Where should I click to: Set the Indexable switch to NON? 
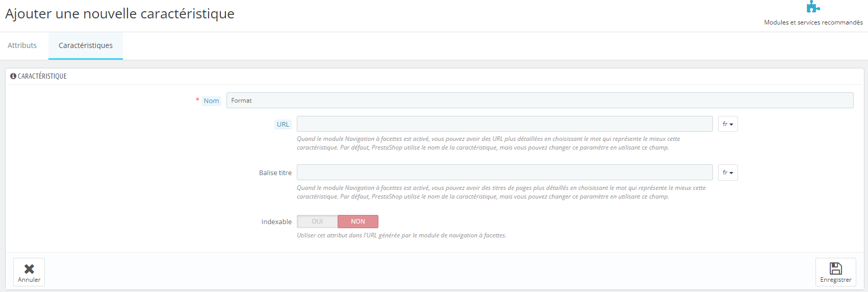pyautogui.click(x=358, y=222)
